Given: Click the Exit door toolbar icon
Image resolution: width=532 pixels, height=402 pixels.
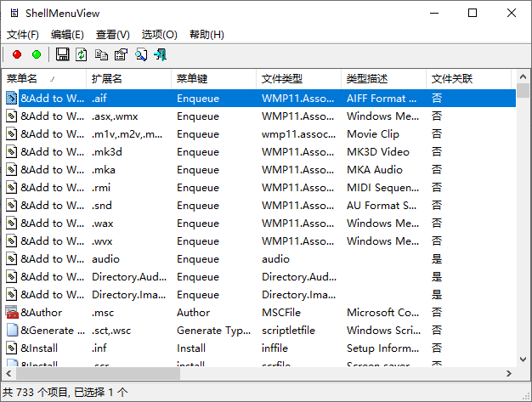Looking at the screenshot, I should [160, 54].
